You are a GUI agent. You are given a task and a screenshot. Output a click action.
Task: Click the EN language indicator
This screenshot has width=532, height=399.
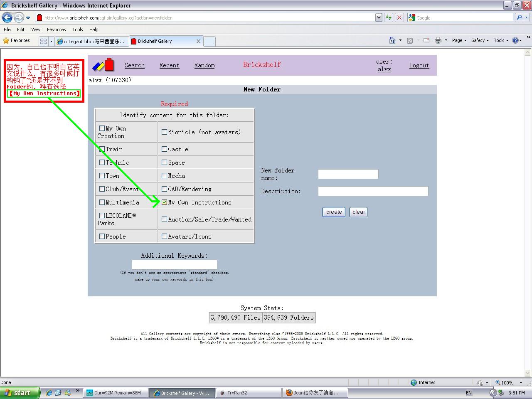[x=469, y=393]
